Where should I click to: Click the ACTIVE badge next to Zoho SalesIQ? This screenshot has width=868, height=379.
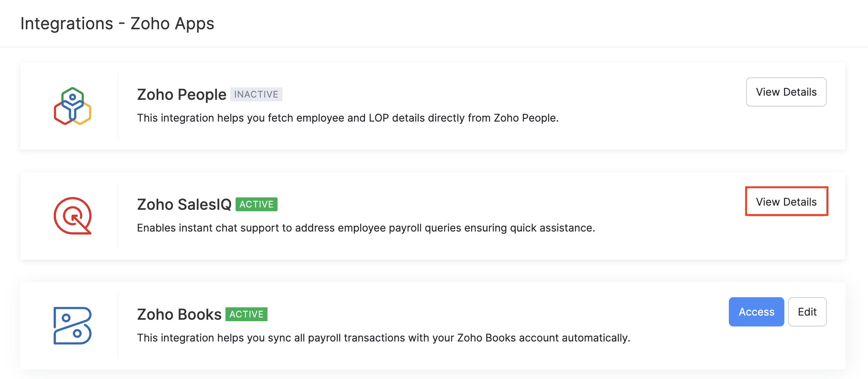click(257, 204)
